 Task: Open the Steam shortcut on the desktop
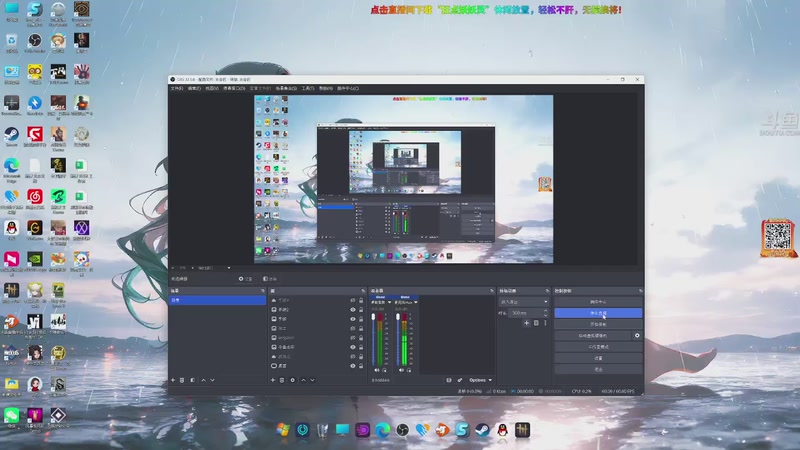pos(11,136)
